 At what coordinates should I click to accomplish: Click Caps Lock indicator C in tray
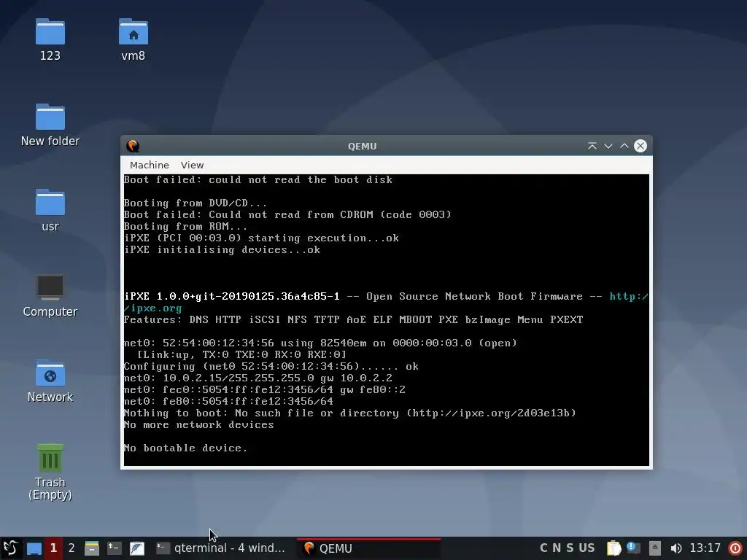(543, 548)
